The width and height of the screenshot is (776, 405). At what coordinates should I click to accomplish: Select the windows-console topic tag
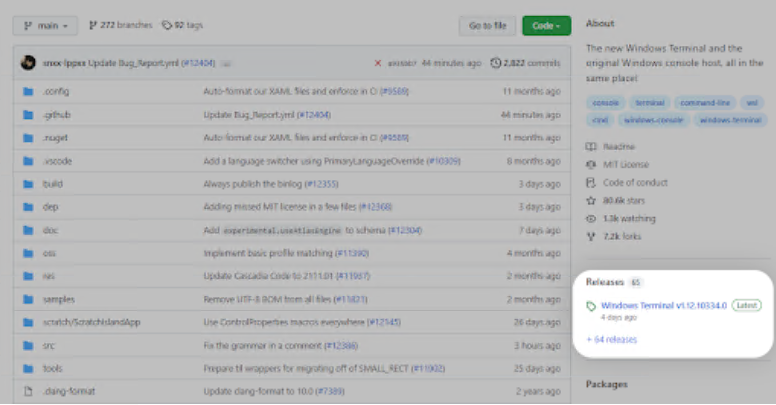click(652, 120)
